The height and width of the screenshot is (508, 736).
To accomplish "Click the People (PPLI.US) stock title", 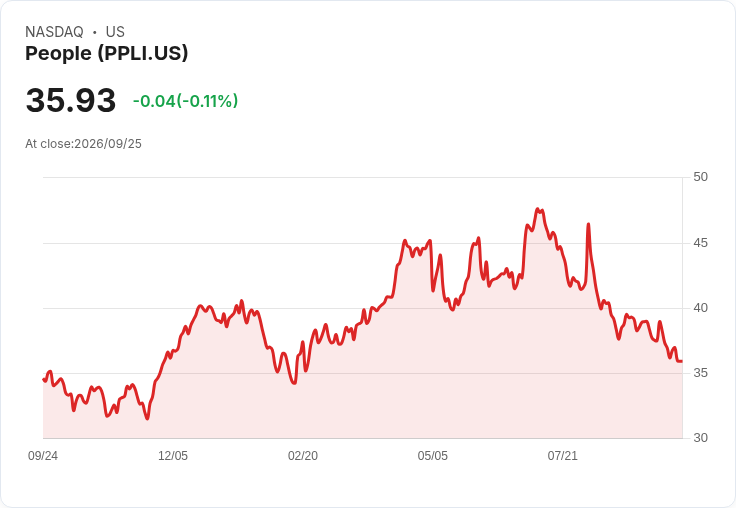I will 107,53.
